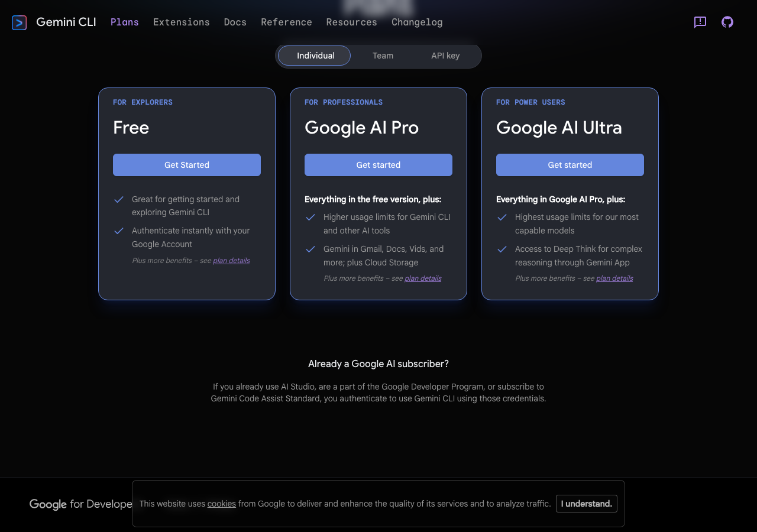The height and width of the screenshot is (532, 757).
Task: Switch to the Team plans toggle
Action: click(383, 56)
